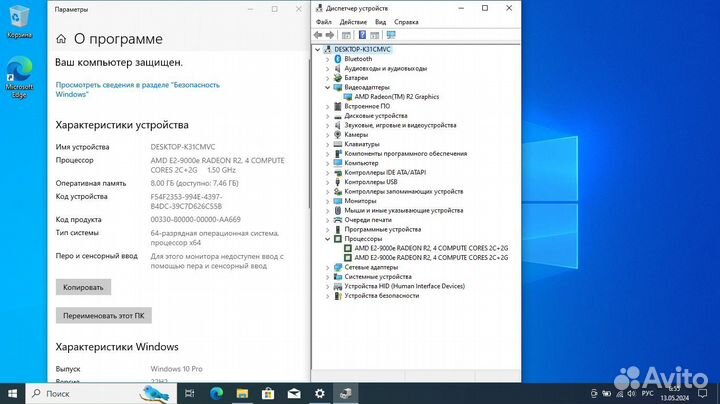
Task: Open the Вид menu
Action: tap(380, 22)
